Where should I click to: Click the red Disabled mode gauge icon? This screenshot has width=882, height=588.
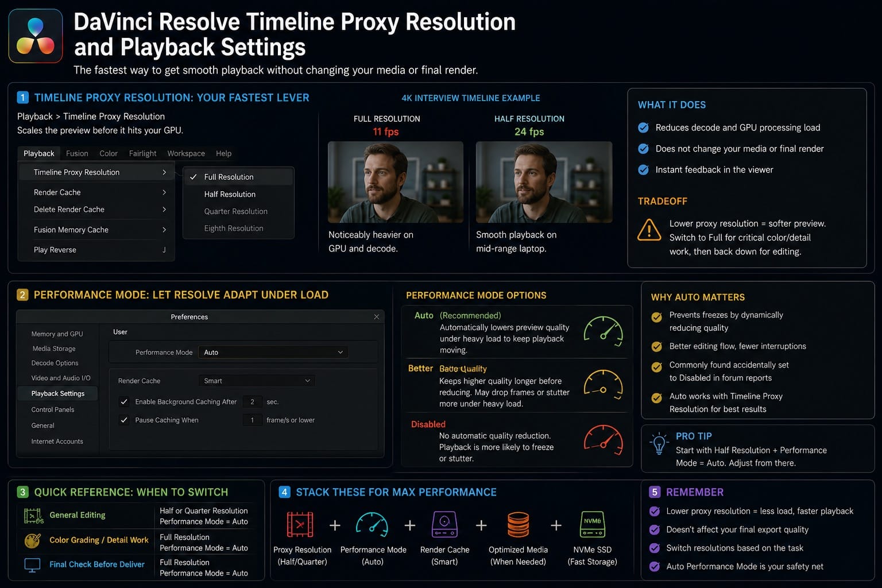coord(604,439)
